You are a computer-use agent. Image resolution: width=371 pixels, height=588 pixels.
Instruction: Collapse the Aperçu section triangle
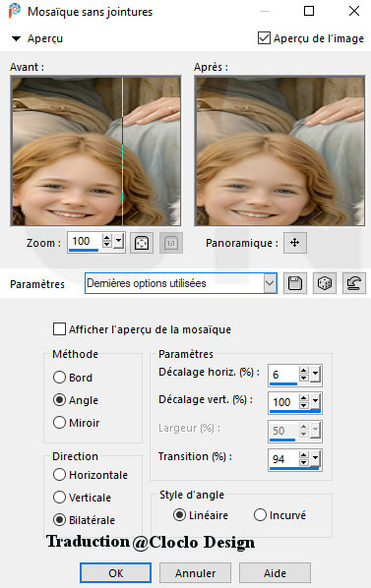tap(16, 38)
